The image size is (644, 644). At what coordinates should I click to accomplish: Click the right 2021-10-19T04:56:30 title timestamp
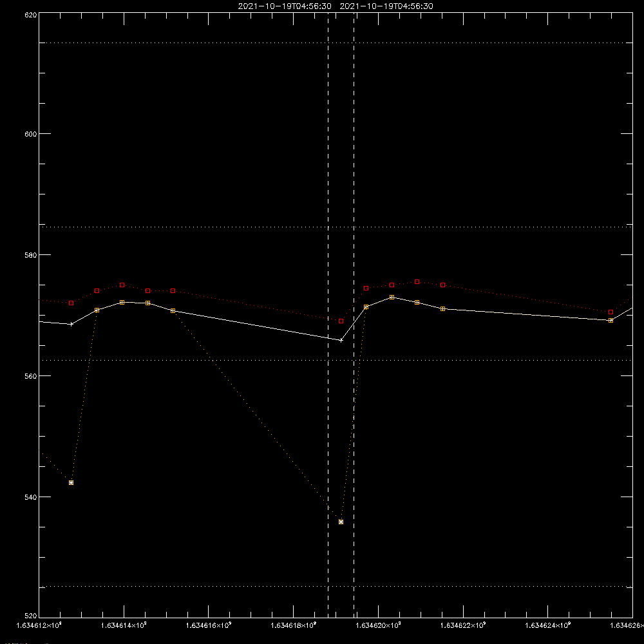[386, 6]
